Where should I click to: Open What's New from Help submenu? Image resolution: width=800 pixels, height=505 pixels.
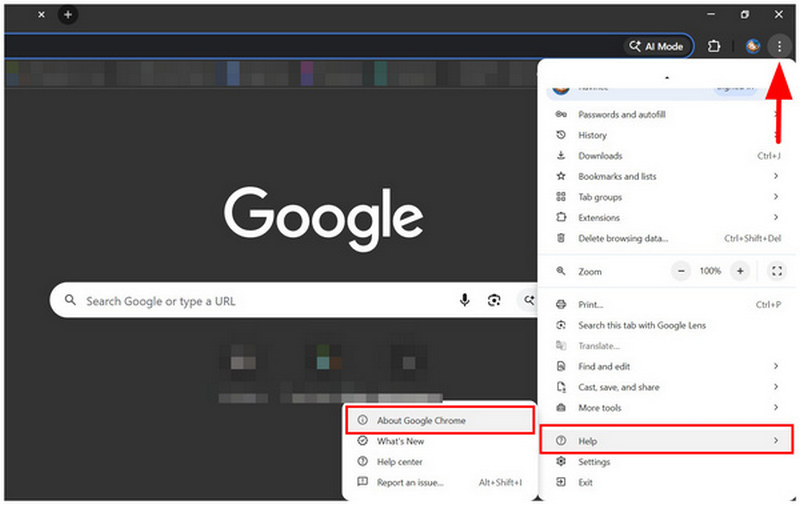pyautogui.click(x=440, y=441)
